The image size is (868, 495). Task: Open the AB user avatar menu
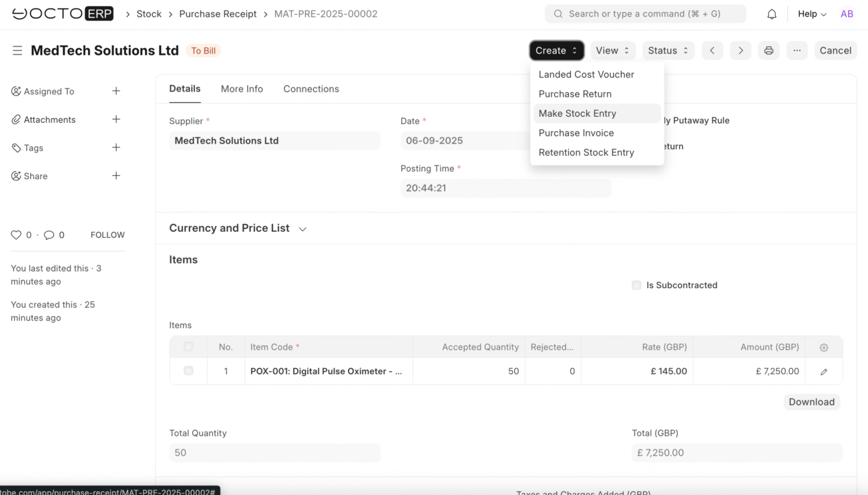pos(847,14)
